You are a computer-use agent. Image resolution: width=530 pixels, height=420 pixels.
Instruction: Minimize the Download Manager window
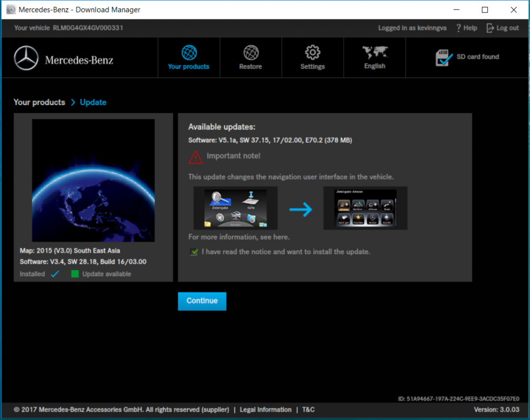[x=457, y=9]
